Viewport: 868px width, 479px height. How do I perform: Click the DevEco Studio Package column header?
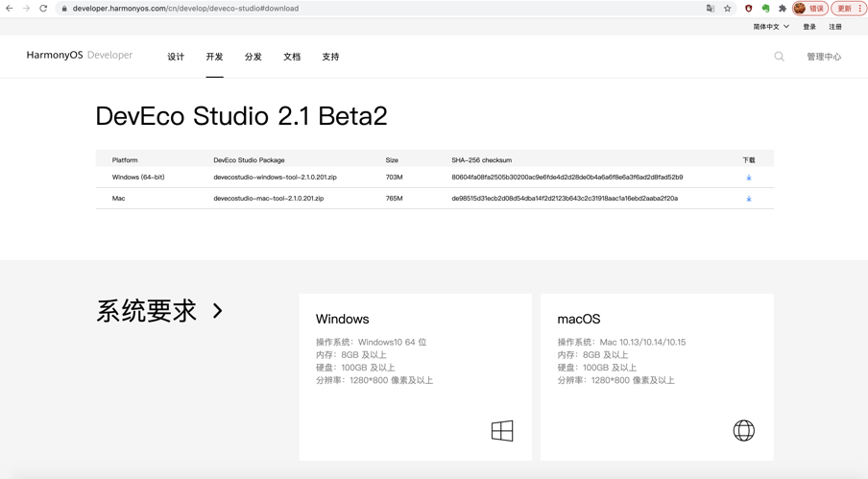pyautogui.click(x=249, y=160)
